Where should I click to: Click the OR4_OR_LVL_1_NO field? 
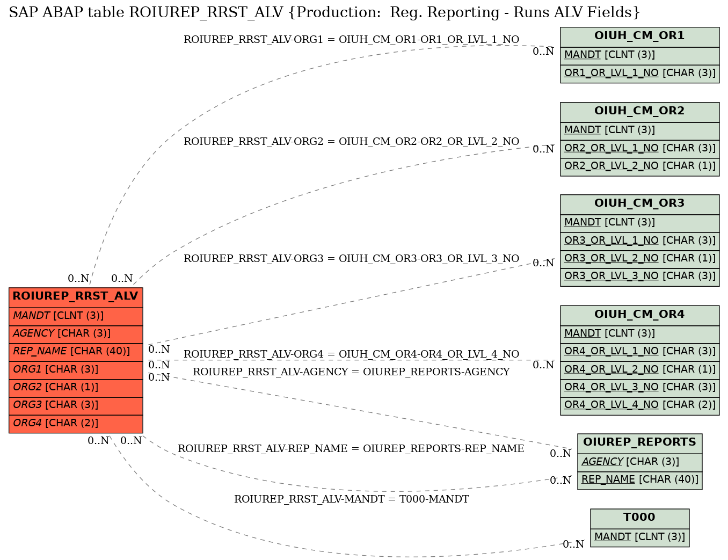pyautogui.click(x=639, y=352)
